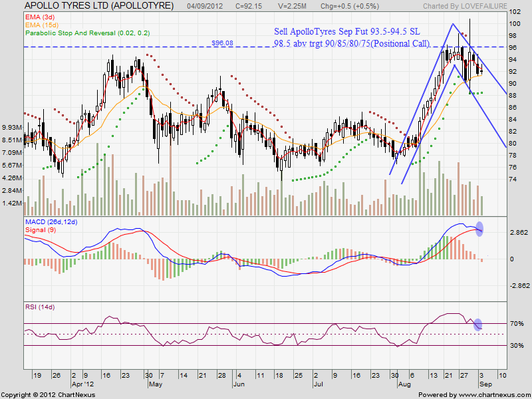Click the 2.862 MACD axis value
This screenshot has height=399, width=532.
(x=519, y=233)
